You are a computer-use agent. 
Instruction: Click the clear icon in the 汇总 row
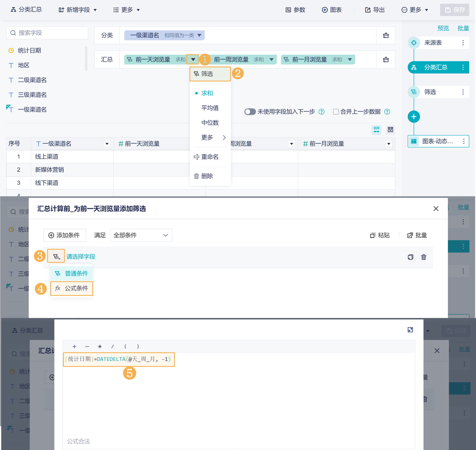point(386,60)
